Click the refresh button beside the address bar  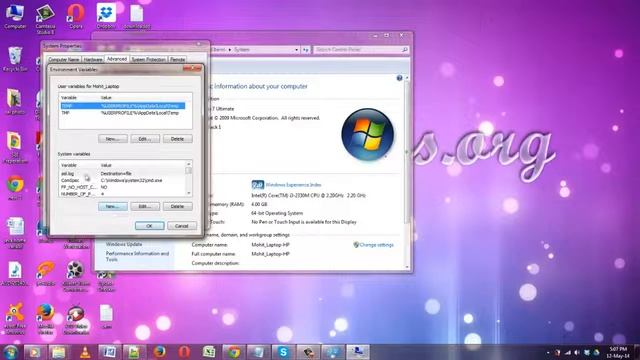click(x=306, y=49)
